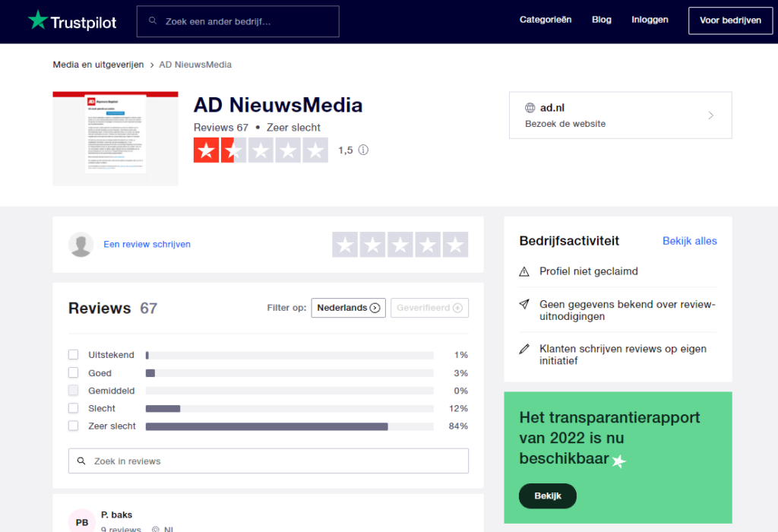Click the Uitstekend rating bar

click(x=289, y=356)
